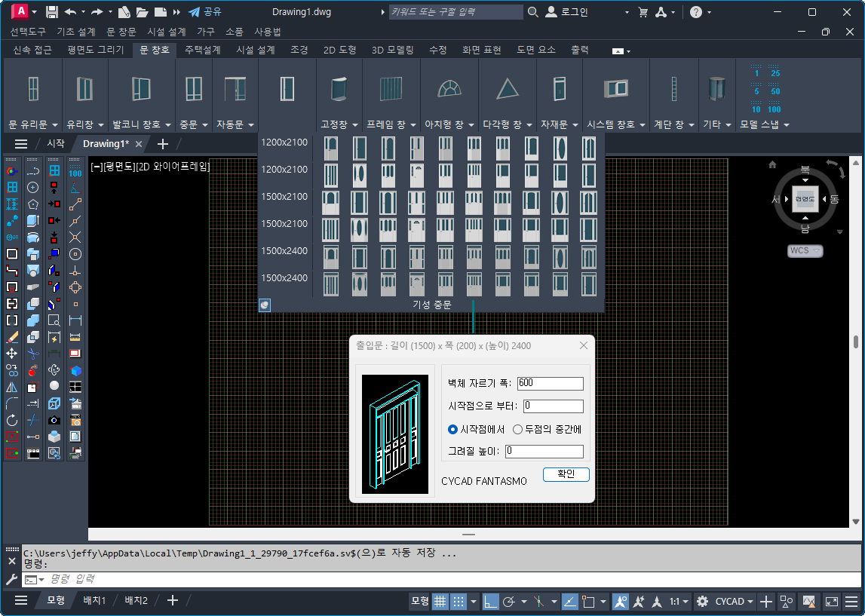Open workspace settings gear in status bar
The image size is (865, 616).
(x=702, y=601)
